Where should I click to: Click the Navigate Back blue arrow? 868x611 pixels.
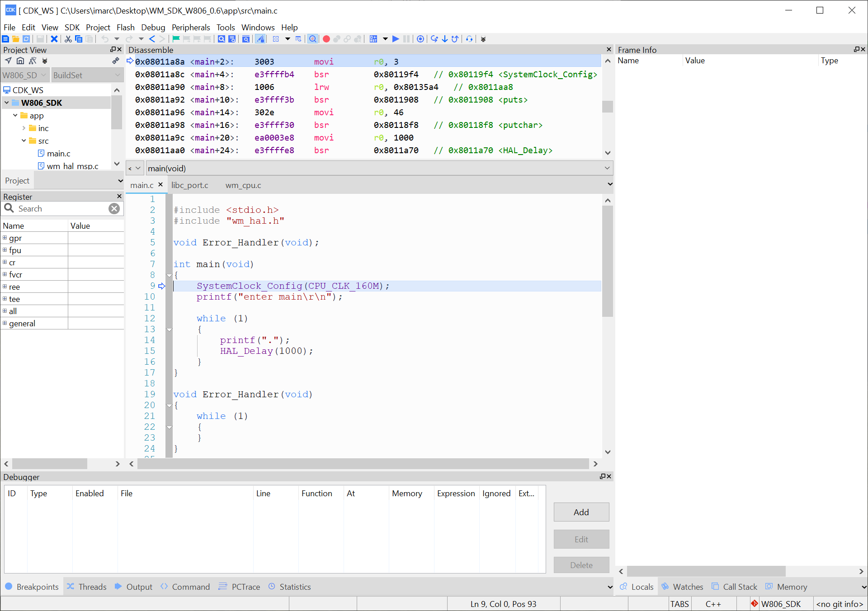tap(152, 39)
